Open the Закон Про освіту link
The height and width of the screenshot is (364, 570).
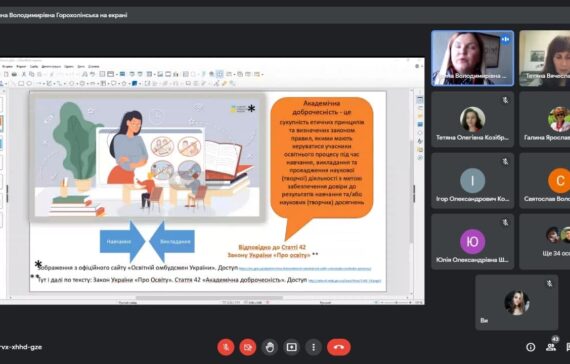pyautogui.click(x=345, y=281)
